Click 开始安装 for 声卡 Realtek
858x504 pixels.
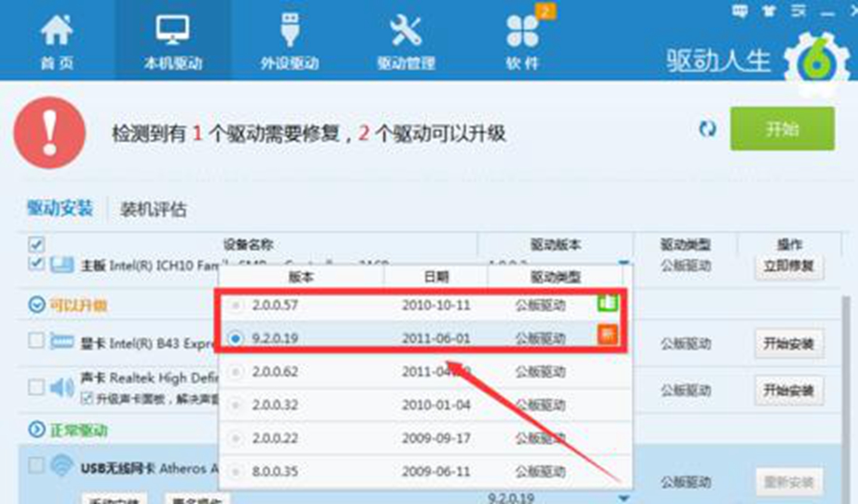coord(789,390)
